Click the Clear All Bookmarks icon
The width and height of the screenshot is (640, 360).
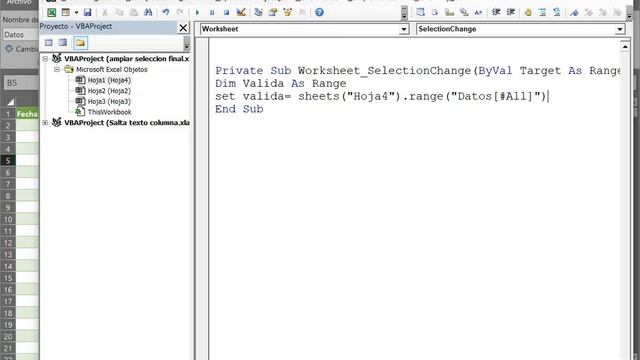[617, 12]
